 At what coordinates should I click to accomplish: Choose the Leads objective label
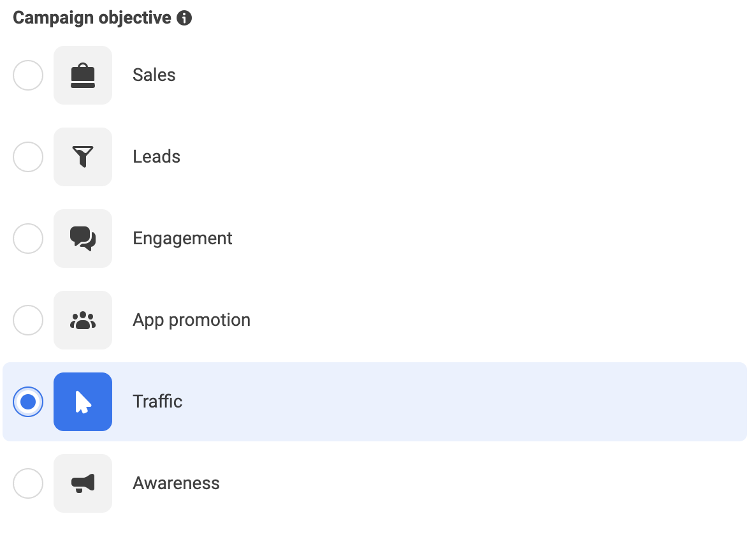click(156, 156)
